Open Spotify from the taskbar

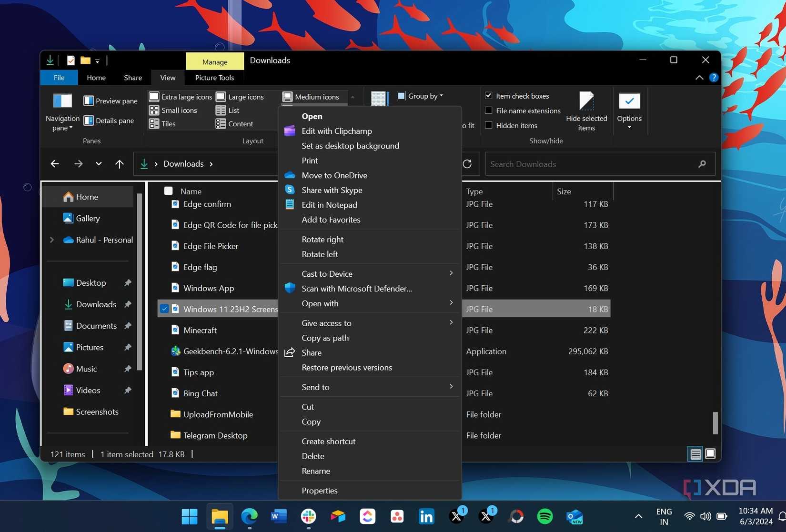[x=544, y=516]
